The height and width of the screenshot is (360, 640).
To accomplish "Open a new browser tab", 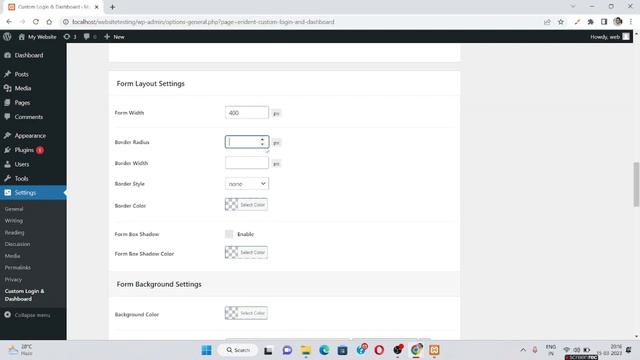I will tap(112, 7).
